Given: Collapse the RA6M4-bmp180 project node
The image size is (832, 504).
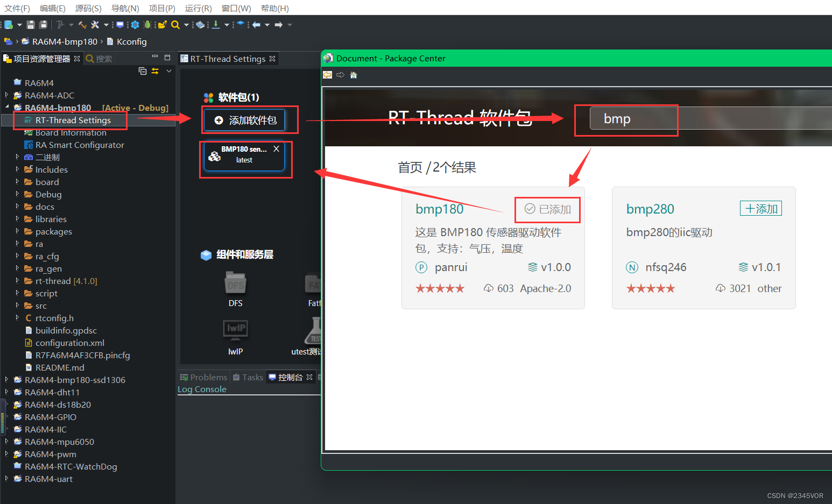Looking at the screenshot, I should (6, 107).
